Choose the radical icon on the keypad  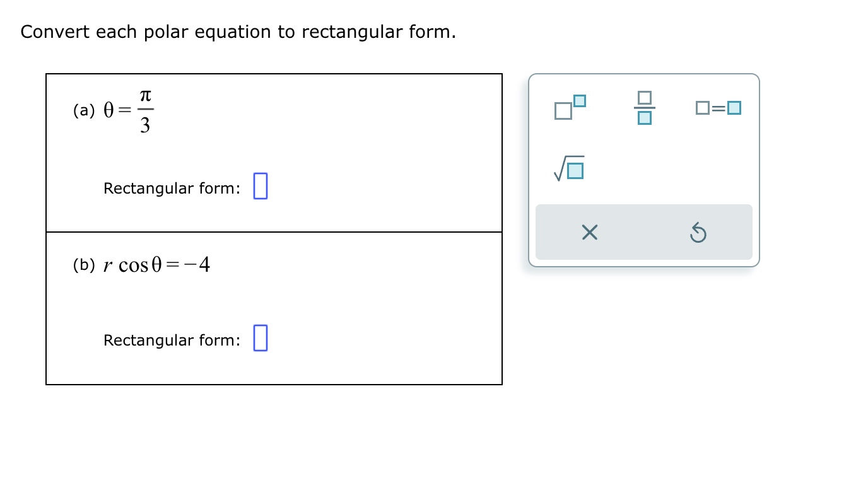(x=568, y=168)
